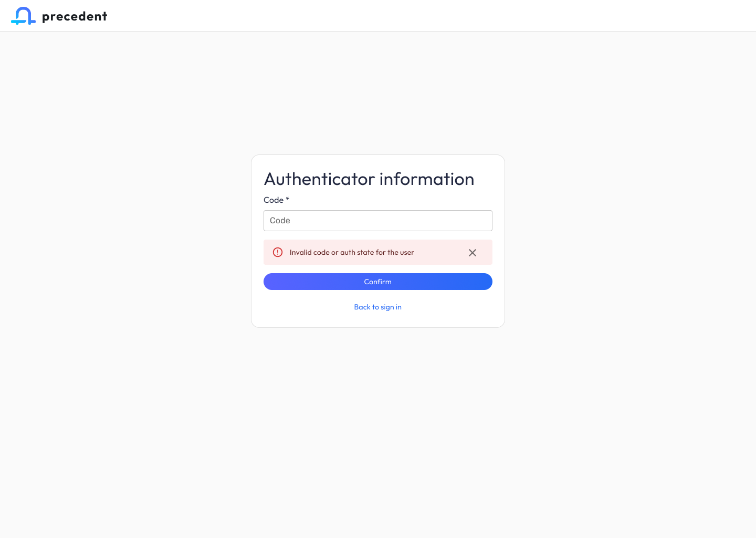Viewport: 756px width, 538px height.
Task: Click the precedent wordmark text
Action: (x=75, y=16)
